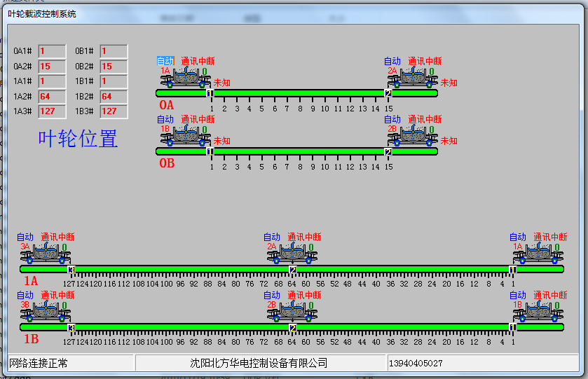Screen dimensions: 588x379
Task: Click position marker 2 on track 1A
Action: (292, 269)
